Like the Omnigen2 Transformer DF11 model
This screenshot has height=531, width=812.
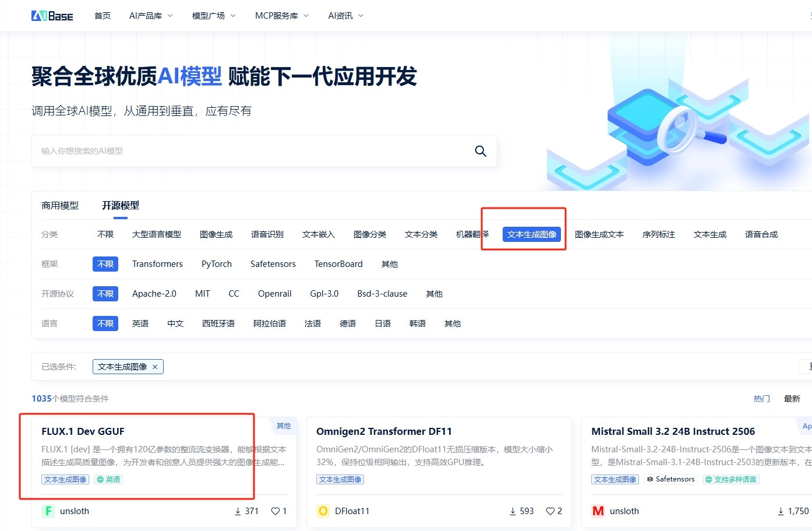pyautogui.click(x=550, y=511)
